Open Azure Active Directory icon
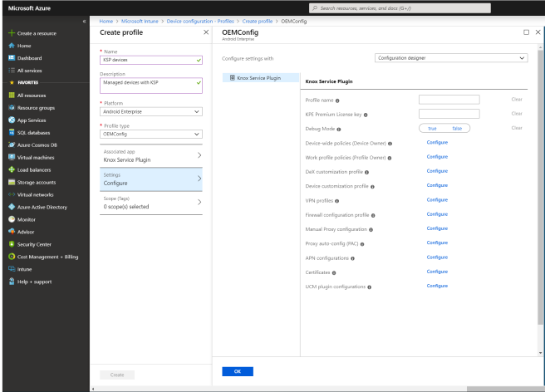The image size is (545, 392). pyautogui.click(x=12, y=207)
